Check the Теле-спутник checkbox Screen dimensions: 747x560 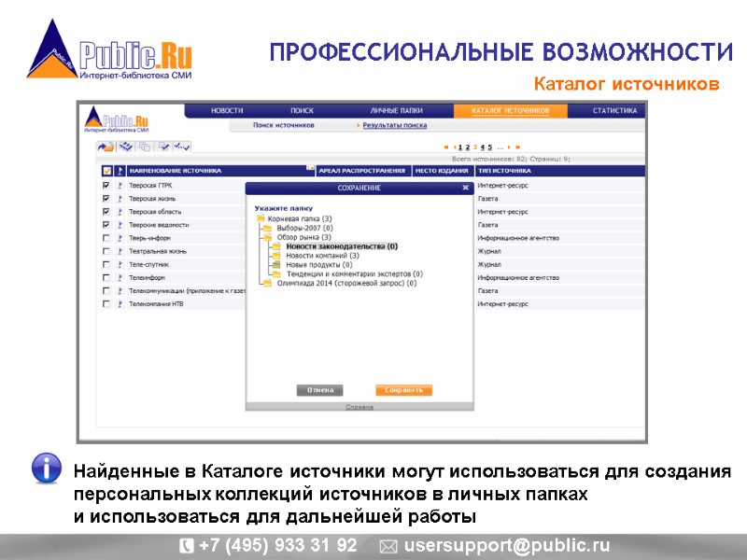coord(106,264)
